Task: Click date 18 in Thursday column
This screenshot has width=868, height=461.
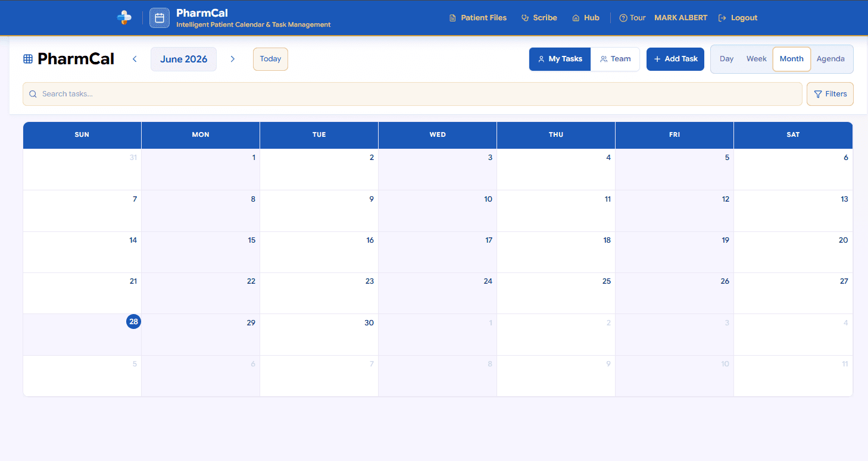Action: tap(607, 240)
